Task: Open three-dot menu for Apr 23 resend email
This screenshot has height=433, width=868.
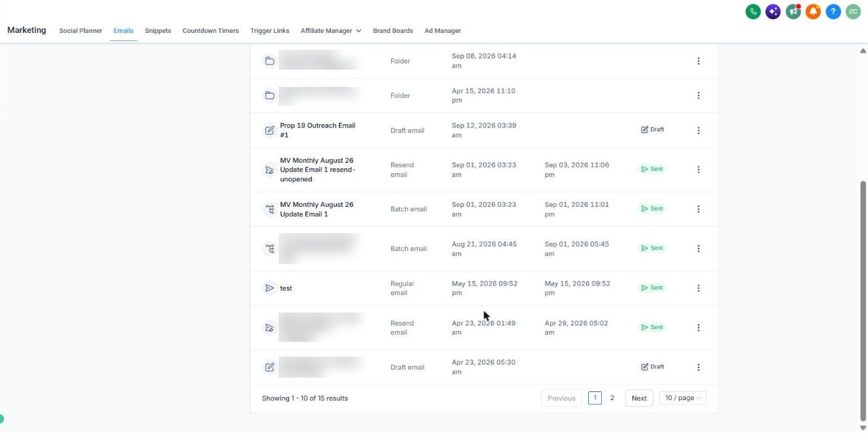Action: coord(698,328)
